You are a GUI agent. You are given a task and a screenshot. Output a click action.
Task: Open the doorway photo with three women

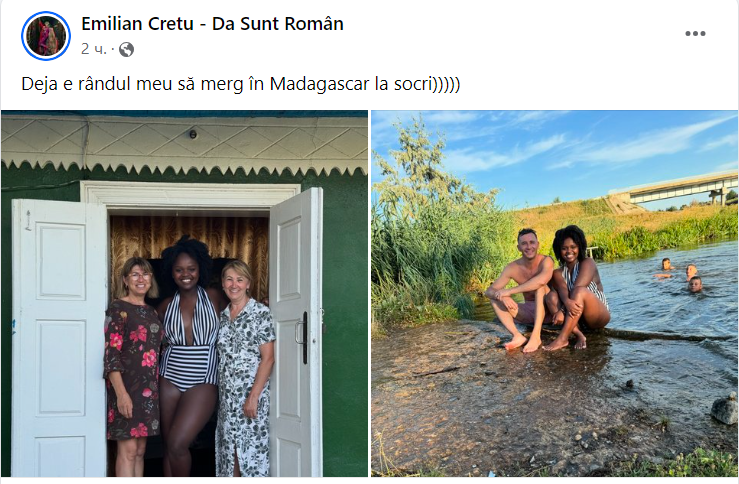184,294
